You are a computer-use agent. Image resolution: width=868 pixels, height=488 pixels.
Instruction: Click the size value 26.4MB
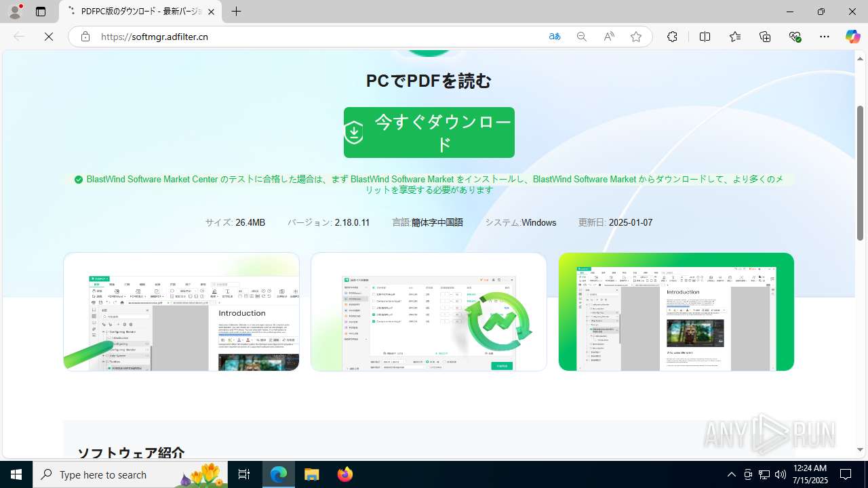pyautogui.click(x=250, y=222)
